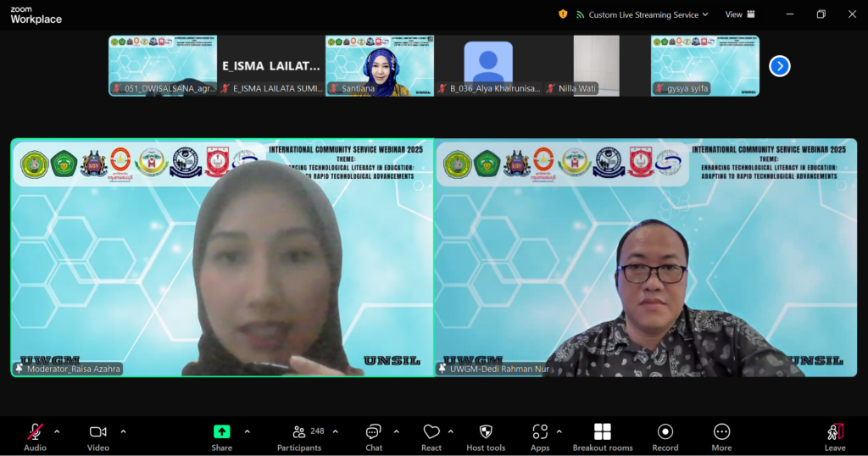The height and width of the screenshot is (456, 868).
Task: Open the View layout menu
Action: pyautogui.click(x=739, y=14)
